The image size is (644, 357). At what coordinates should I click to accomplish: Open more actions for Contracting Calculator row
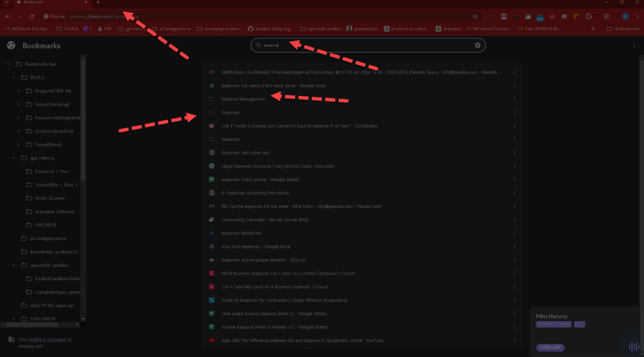[x=514, y=219]
